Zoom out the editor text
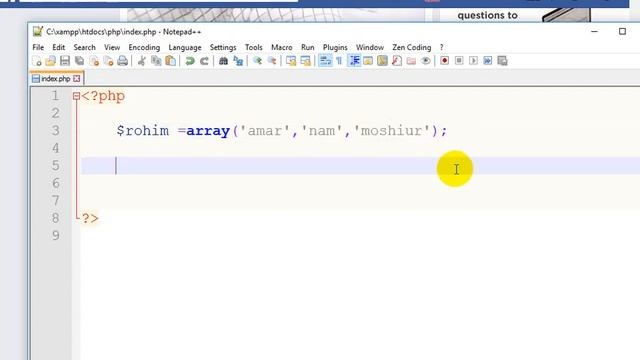This screenshot has width=640, height=360. click(x=272, y=61)
